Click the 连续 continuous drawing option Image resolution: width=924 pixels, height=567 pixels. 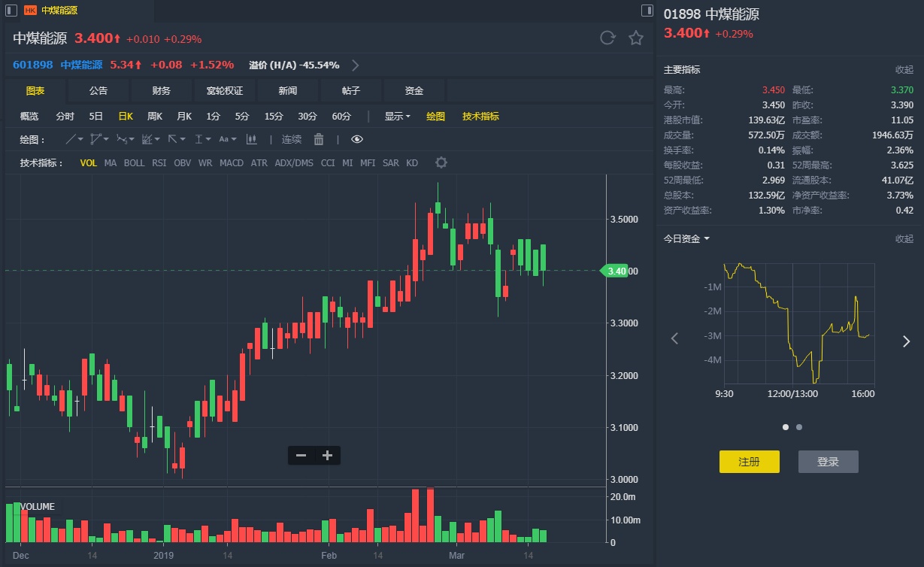click(292, 139)
